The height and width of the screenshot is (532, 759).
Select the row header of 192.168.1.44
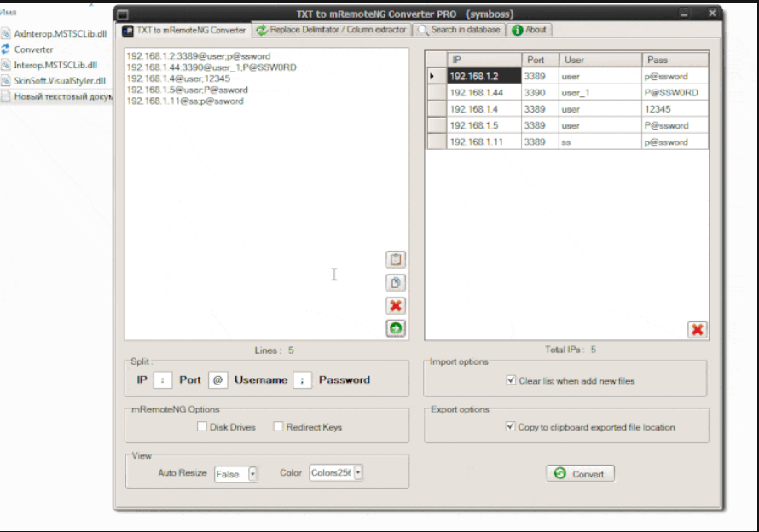(437, 92)
